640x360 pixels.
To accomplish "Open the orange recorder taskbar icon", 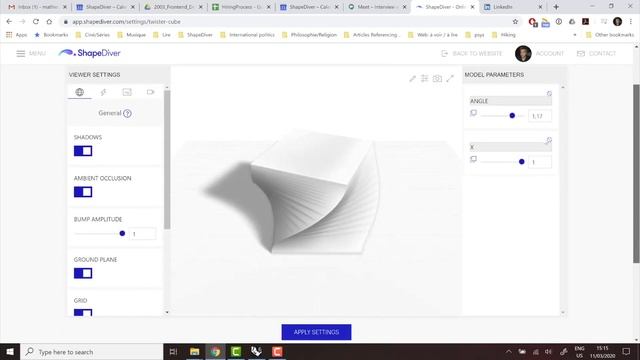I will [x=277, y=351].
